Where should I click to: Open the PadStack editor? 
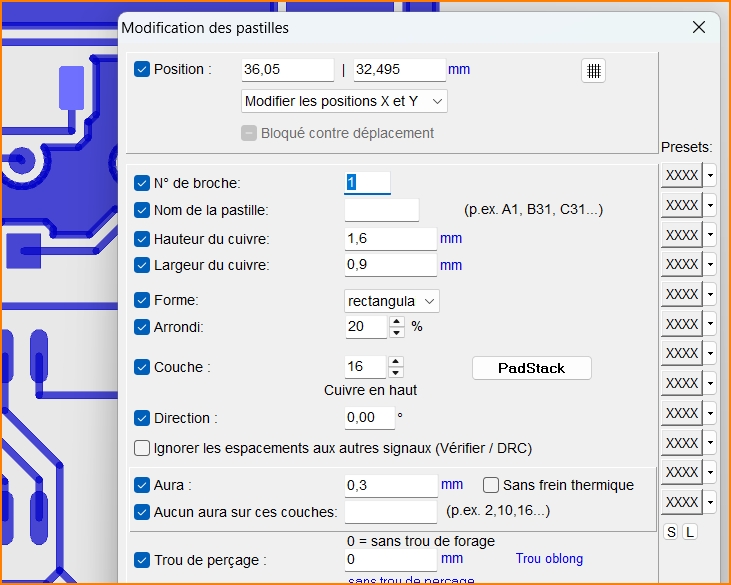click(x=531, y=368)
